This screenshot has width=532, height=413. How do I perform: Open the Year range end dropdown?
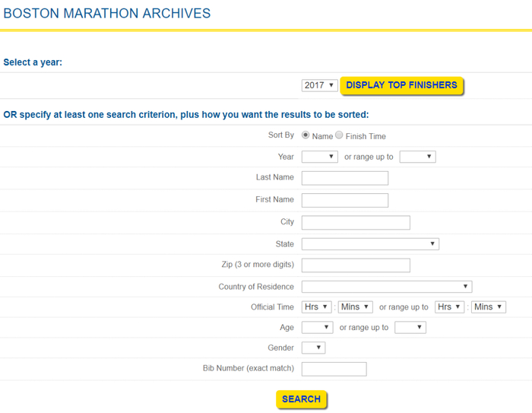tap(417, 157)
